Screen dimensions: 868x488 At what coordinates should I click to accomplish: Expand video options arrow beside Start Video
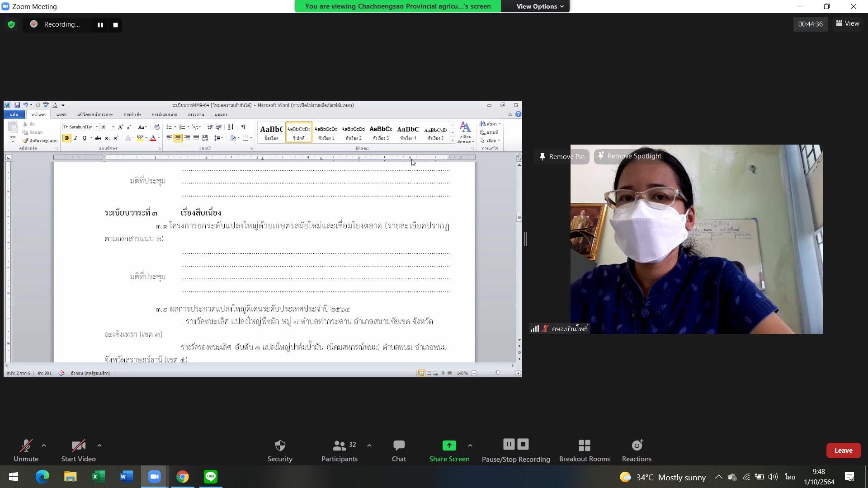click(x=99, y=446)
